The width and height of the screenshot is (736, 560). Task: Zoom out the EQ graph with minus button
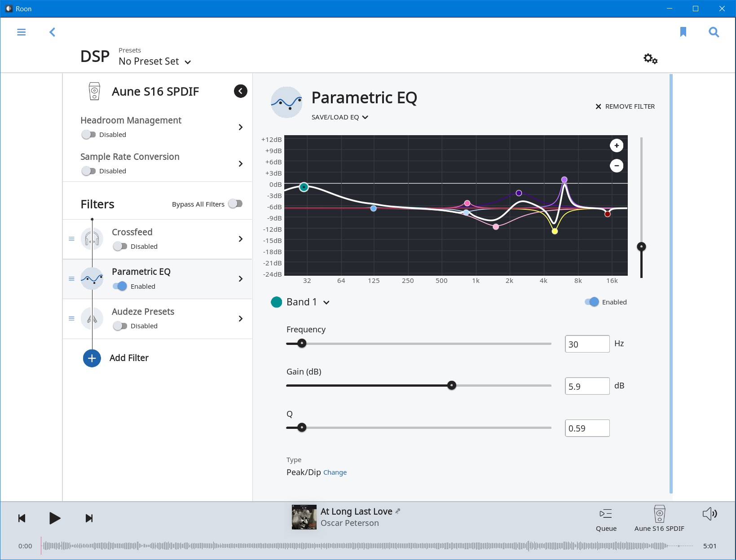click(x=617, y=166)
